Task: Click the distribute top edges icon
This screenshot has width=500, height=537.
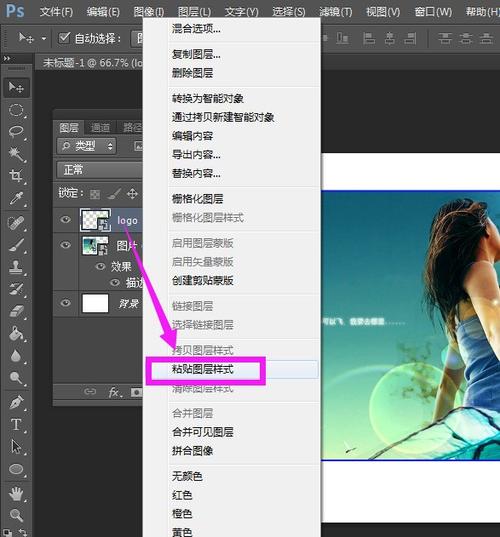Action: [445, 38]
